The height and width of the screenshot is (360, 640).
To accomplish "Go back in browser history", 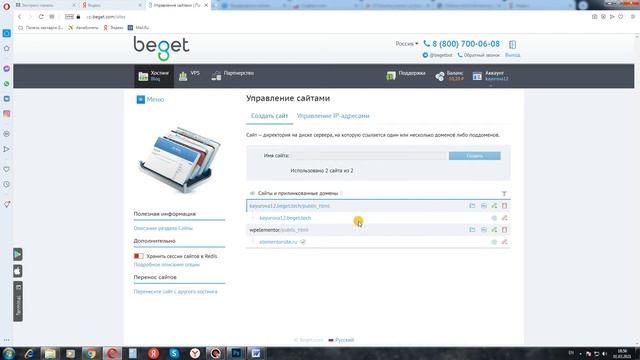I will (x=20, y=17).
